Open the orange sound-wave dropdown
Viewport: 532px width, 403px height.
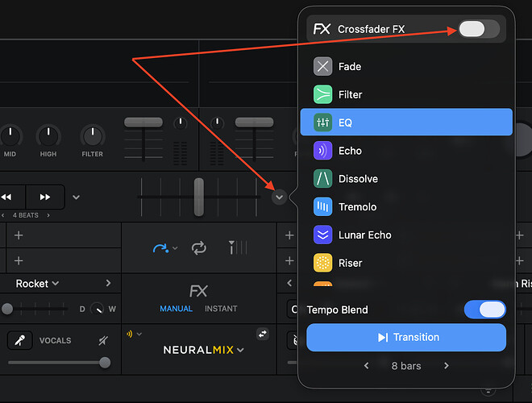[x=134, y=334]
